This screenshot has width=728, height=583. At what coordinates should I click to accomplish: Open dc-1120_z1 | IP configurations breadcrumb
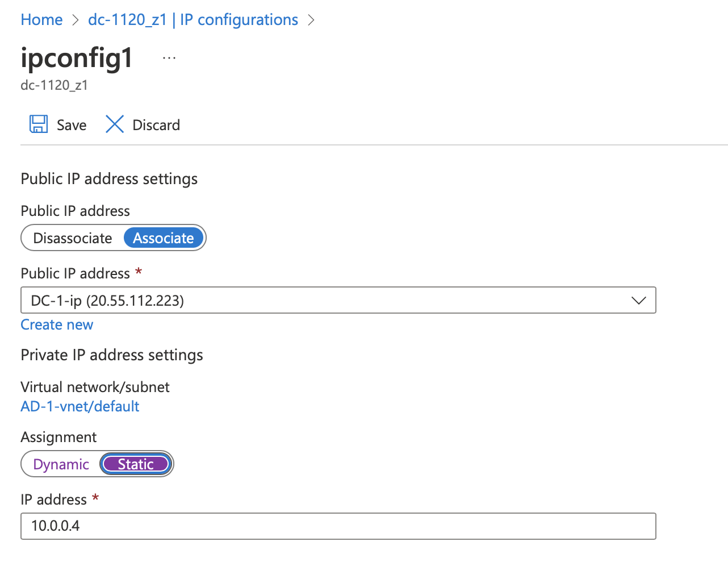coord(193,19)
